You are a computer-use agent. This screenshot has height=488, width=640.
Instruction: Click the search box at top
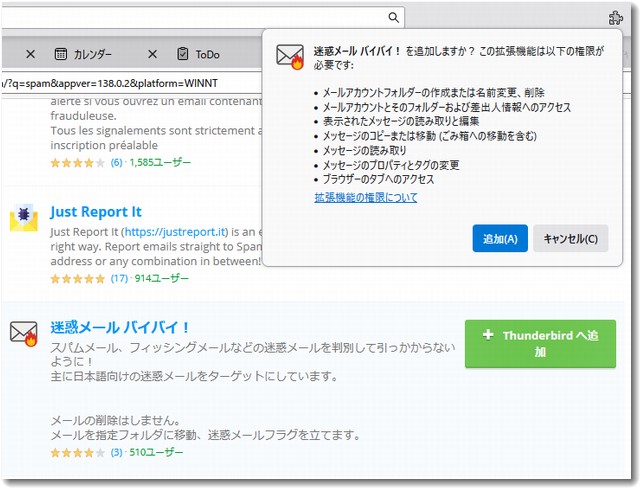[x=203, y=18]
